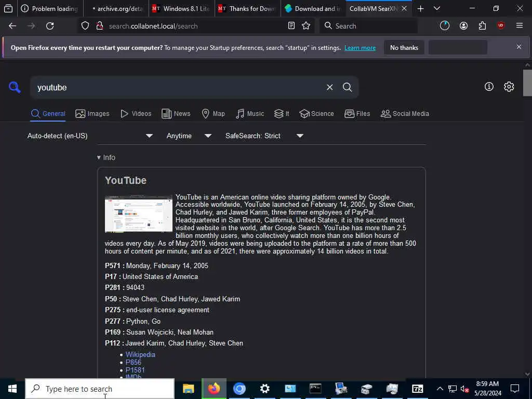The width and height of the screenshot is (532, 399).
Task: Select the News search category
Action: click(176, 114)
